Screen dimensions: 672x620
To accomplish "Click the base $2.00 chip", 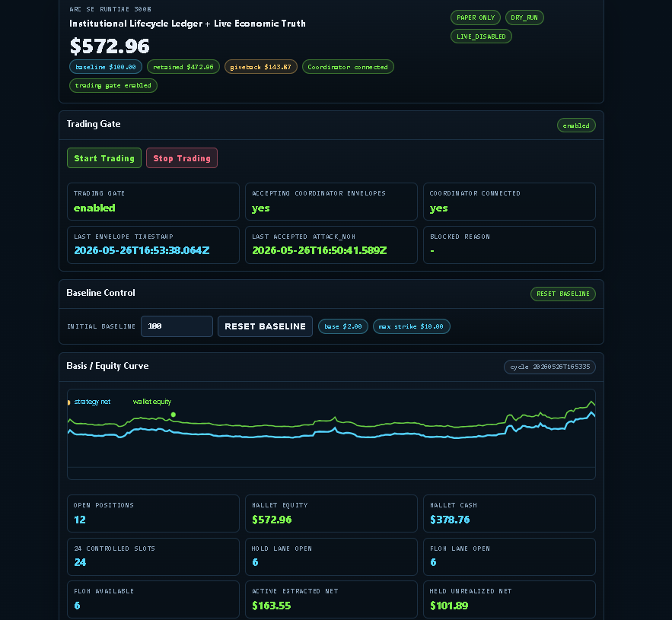I will 343,326.
